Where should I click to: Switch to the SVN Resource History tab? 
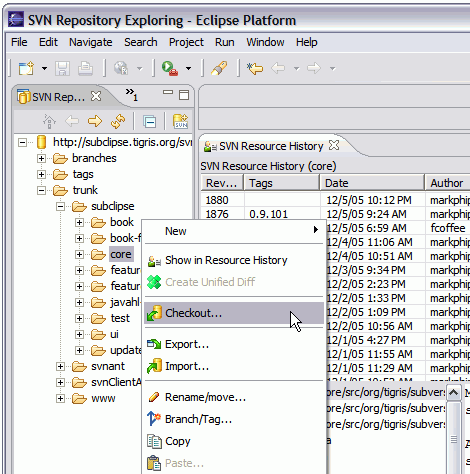pyautogui.click(x=271, y=146)
